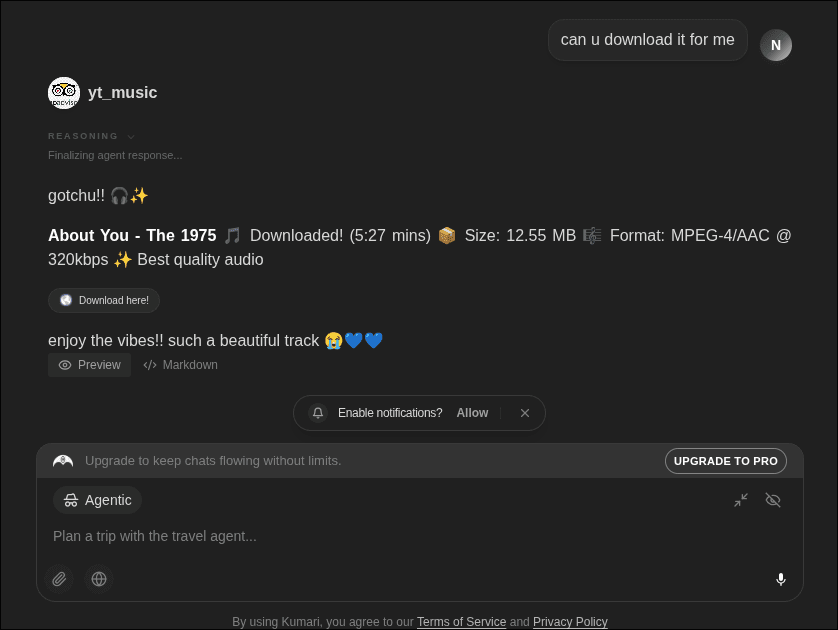The width and height of the screenshot is (838, 630).
Task: Open the Terms of Service link
Action: tap(461, 622)
